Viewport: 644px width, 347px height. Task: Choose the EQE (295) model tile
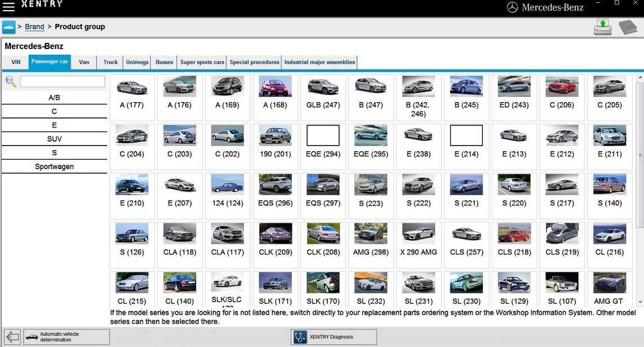pos(371,146)
